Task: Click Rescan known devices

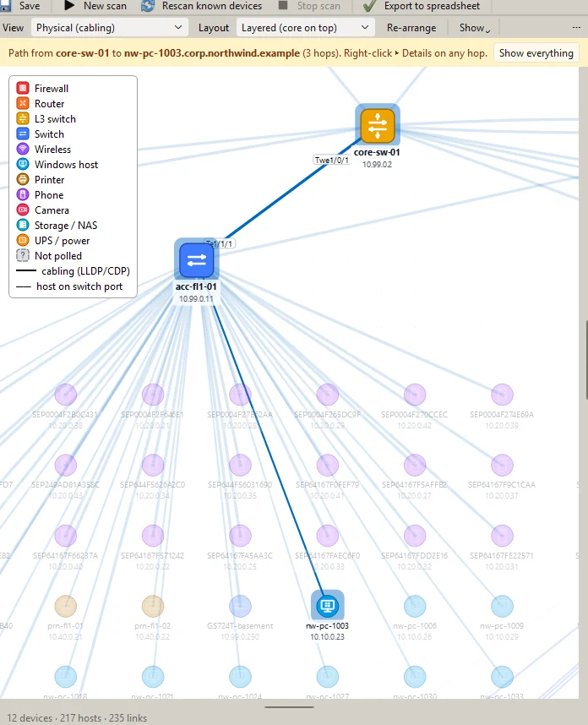Action: 202,6
